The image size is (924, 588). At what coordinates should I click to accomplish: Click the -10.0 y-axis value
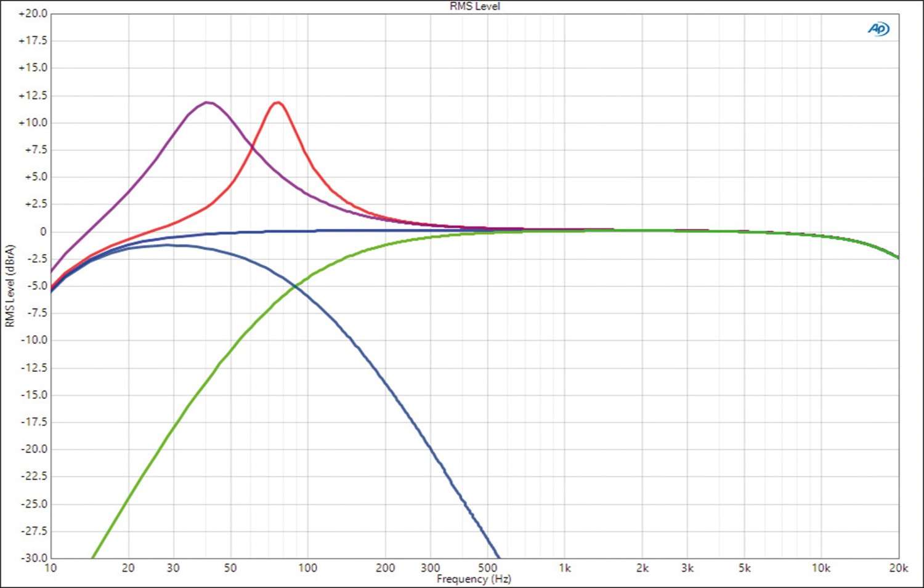34,340
